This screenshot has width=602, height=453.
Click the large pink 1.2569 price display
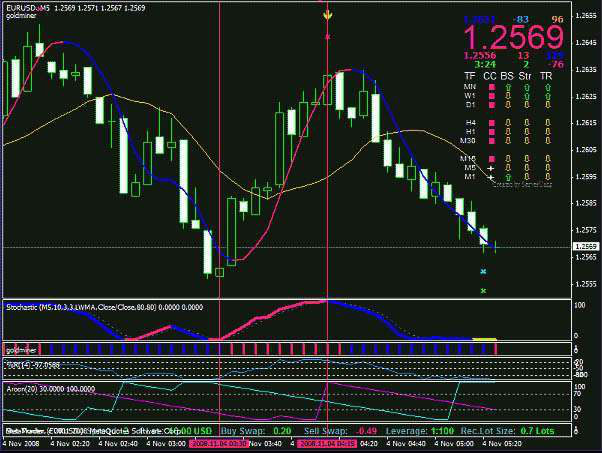pos(514,37)
